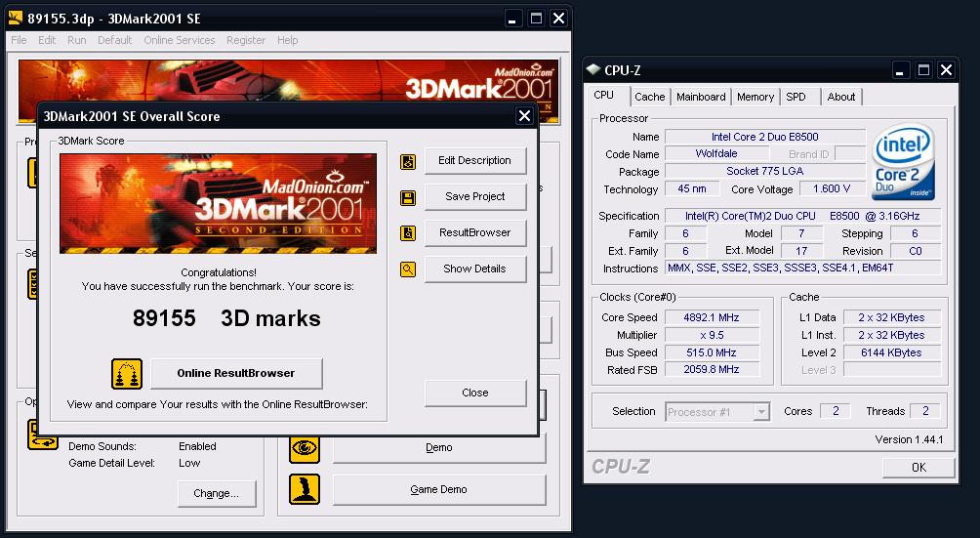This screenshot has height=538, width=980.
Task: Click the Intel Core 2 Duo logo
Action: tap(903, 162)
